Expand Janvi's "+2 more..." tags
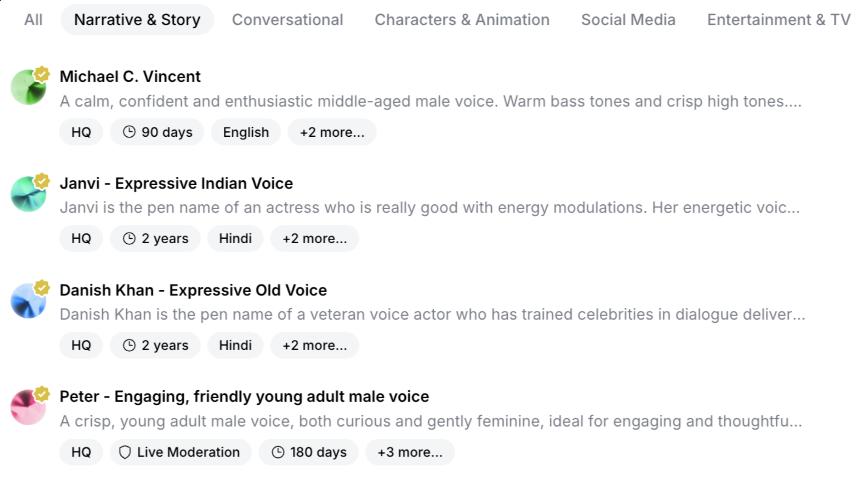868x477 pixels. point(314,239)
